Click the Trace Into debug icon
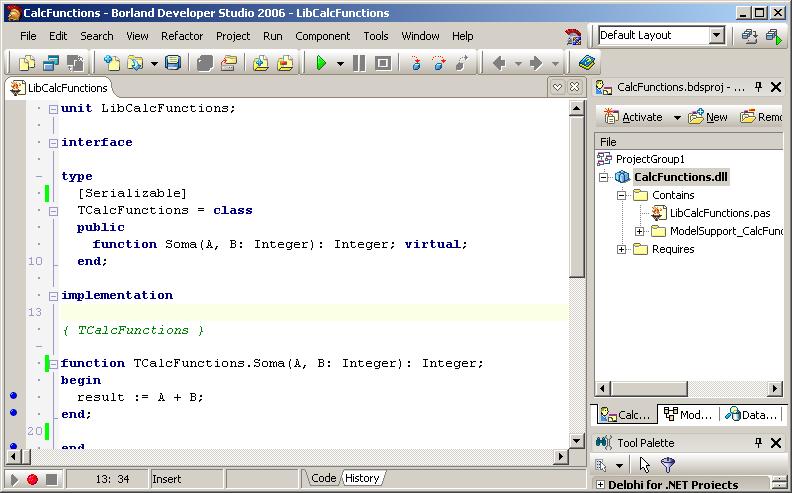Screen dimensions: 792x493 415,63
